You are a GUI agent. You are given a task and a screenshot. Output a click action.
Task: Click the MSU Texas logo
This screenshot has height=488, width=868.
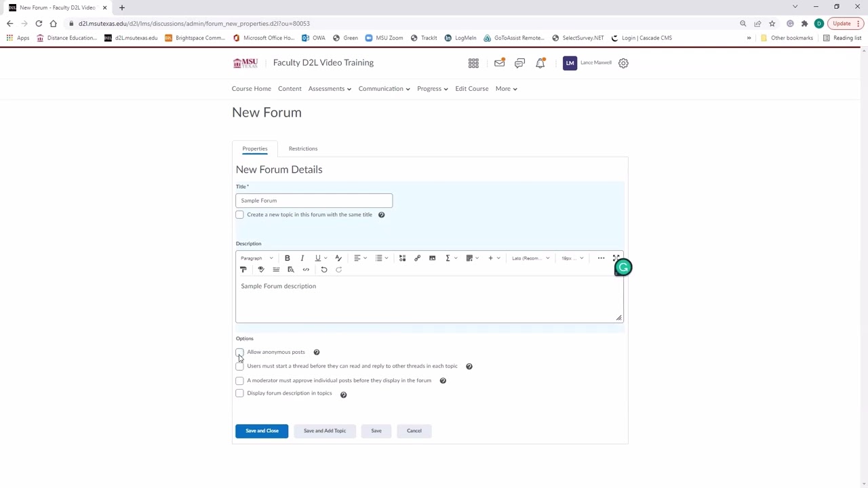245,63
